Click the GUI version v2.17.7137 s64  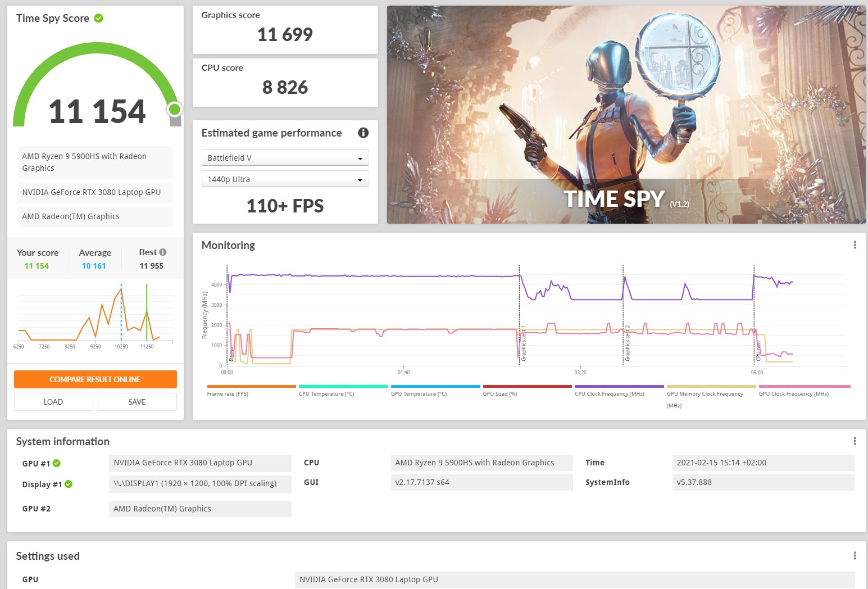tap(481, 482)
